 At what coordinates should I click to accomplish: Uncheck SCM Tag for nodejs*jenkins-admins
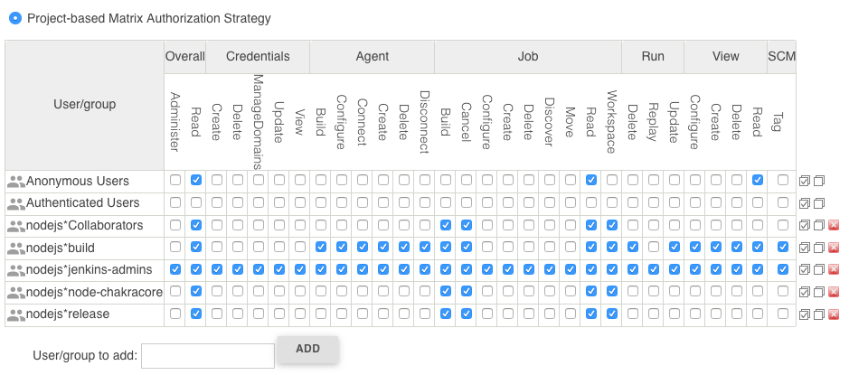pyautogui.click(x=783, y=268)
